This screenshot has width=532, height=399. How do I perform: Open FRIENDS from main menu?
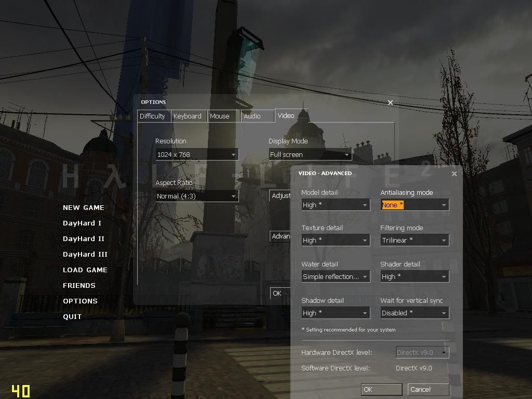[x=79, y=286]
